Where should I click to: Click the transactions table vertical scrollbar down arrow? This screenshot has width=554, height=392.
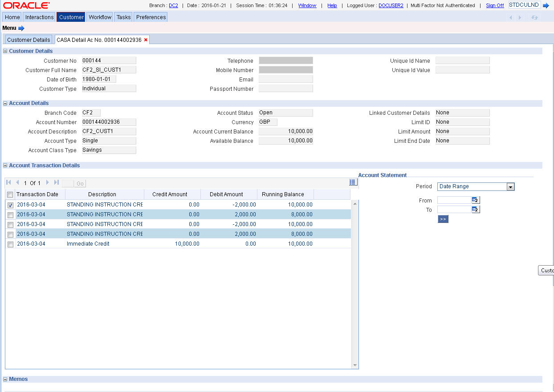[x=355, y=365]
